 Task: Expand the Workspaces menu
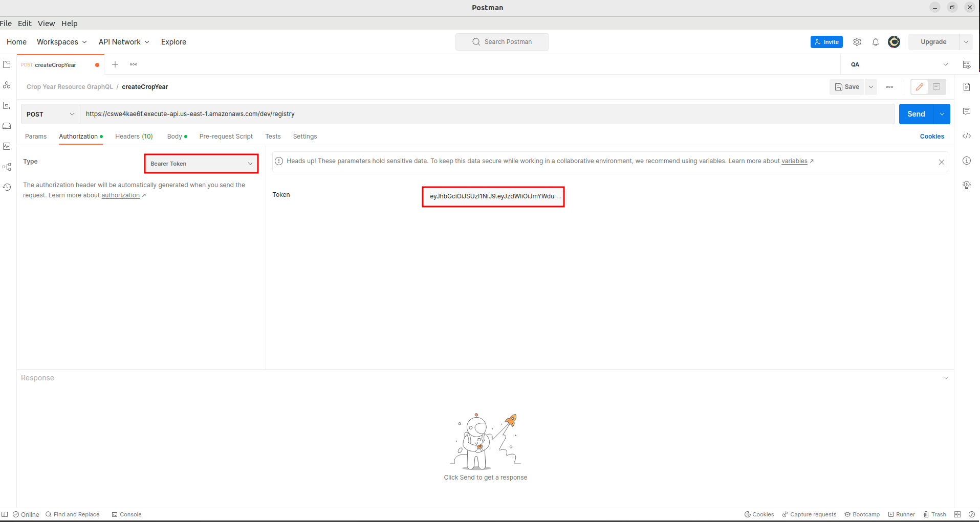pyautogui.click(x=62, y=42)
